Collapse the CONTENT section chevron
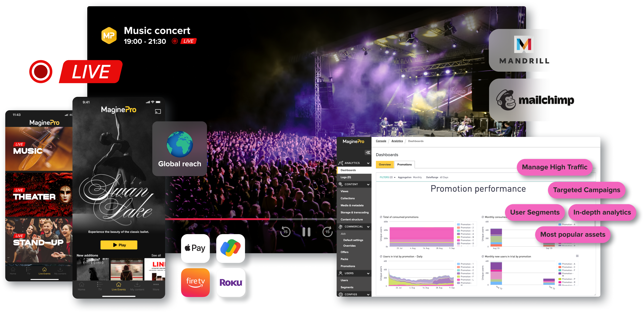The image size is (644, 313). 368,184
